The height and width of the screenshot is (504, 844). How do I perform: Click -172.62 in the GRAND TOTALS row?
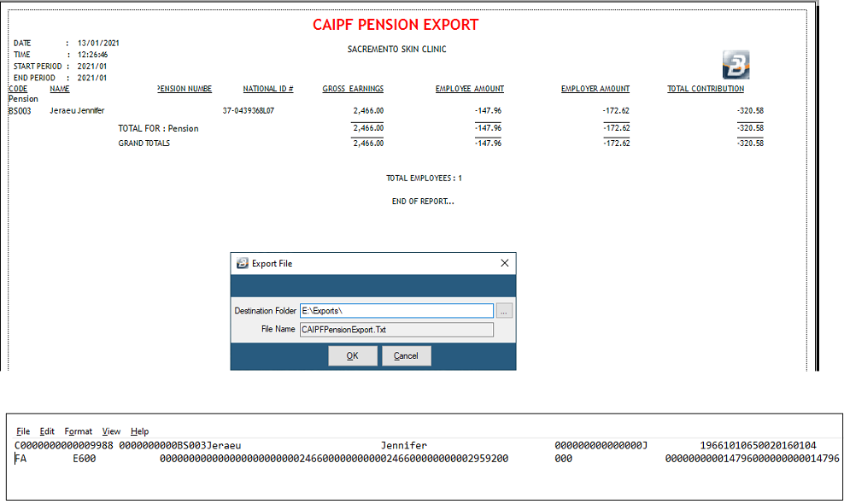click(616, 144)
